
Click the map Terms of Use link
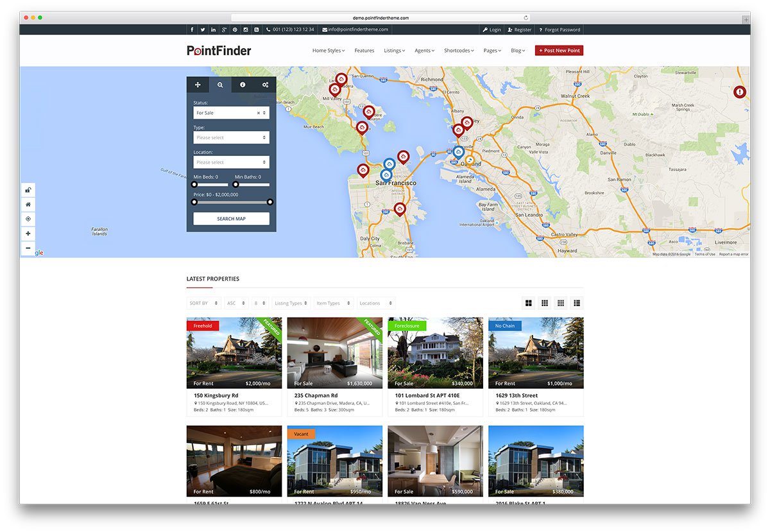click(x=705, y=254)
